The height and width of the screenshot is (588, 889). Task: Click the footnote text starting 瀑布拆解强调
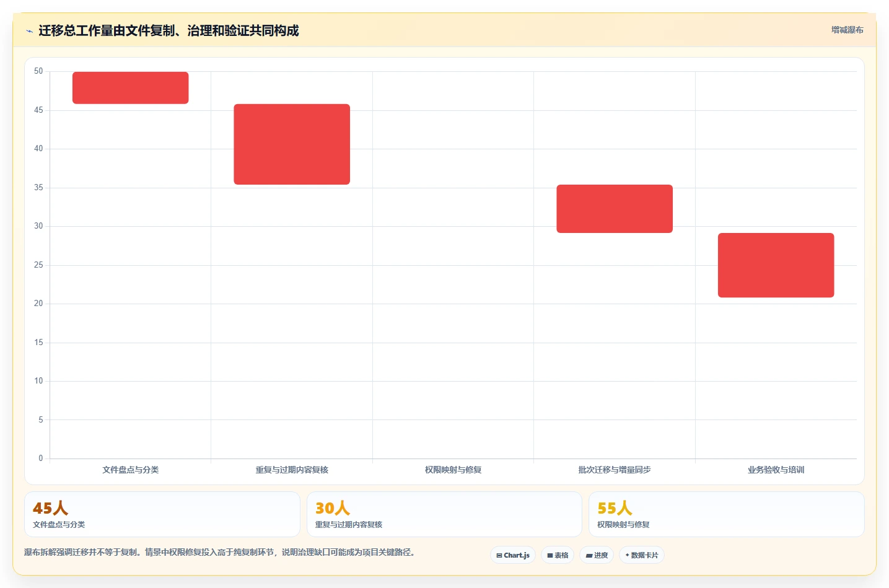coord(219,552)
